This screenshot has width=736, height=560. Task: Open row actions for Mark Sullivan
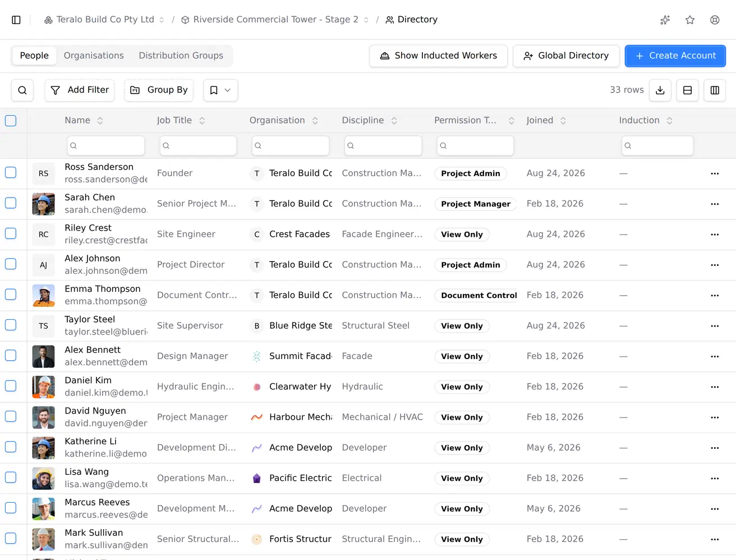point(715,539)
